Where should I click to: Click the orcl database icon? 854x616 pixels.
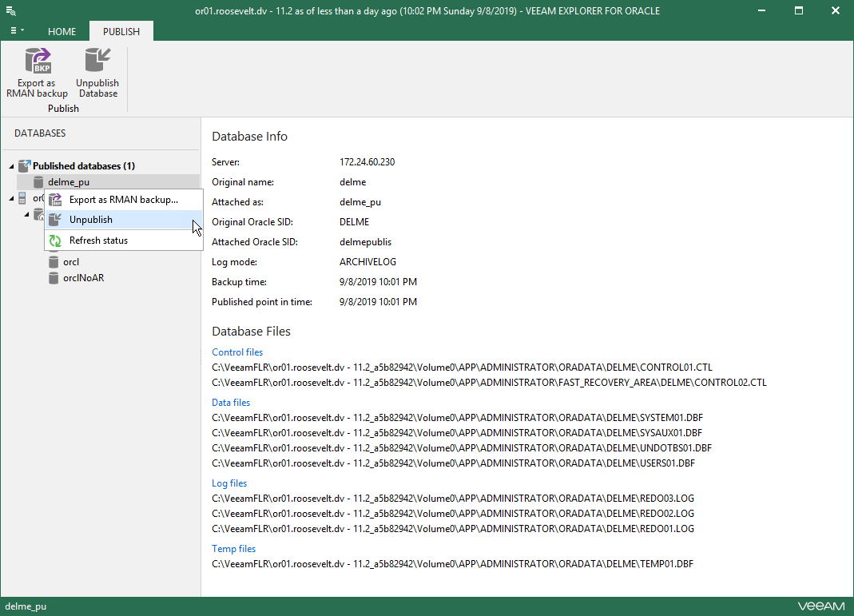click(x=54, y=262)
